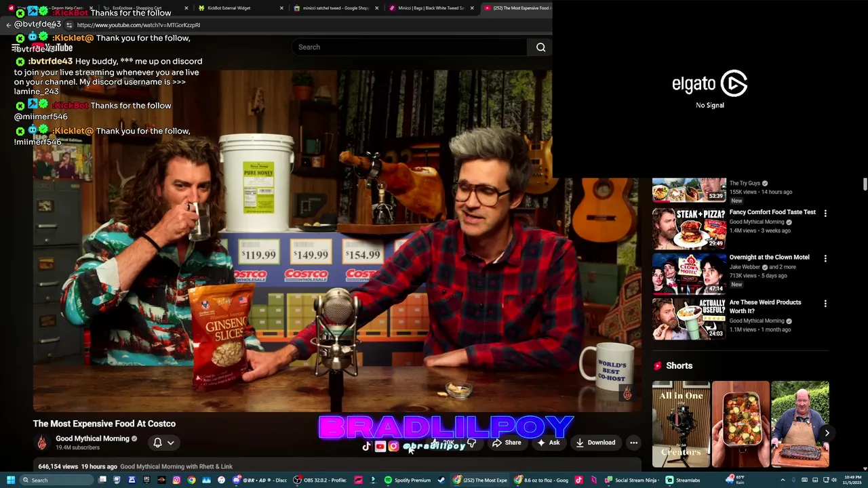This screenshot has width=868, height=488.
Task: Open the Actually Useful? video thumbnail
Action: point(689,319)
